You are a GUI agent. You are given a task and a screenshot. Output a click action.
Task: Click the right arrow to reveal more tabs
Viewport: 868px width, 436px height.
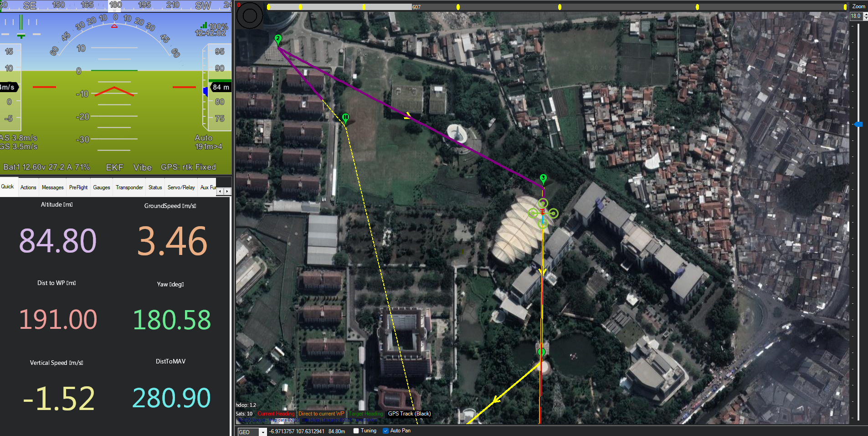tap(227, 192)
